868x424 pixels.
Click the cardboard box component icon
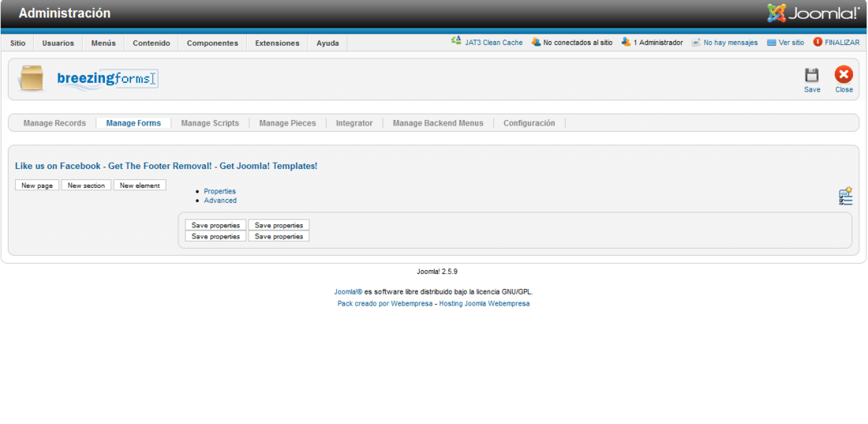[31, 78]
